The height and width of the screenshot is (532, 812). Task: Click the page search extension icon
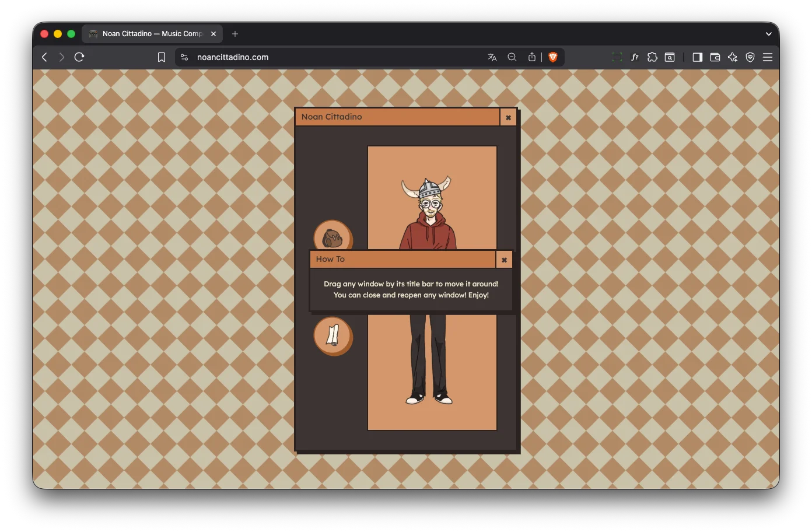pos(670,57)
